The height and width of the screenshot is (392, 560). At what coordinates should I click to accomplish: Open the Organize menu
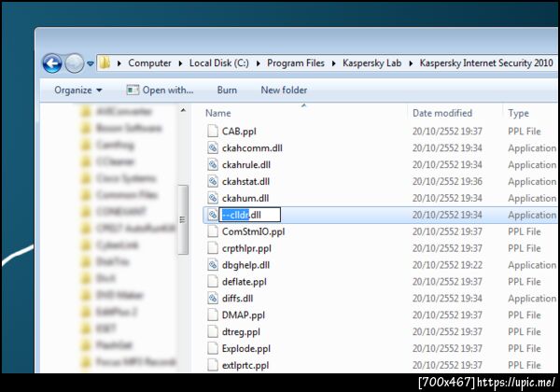click(x=78, y=90)
